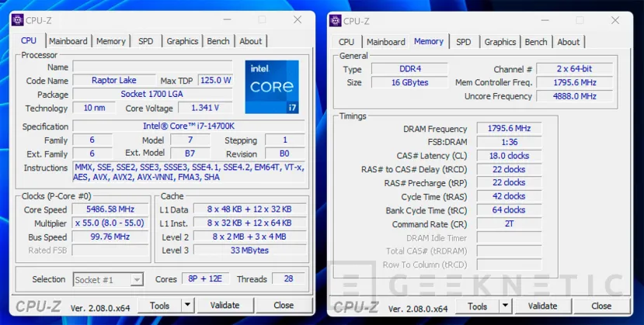This screenshot has width=644, height=325.
Task: Click the CAS# Latency value 18.0 clocks
Action: pos(510,156)
